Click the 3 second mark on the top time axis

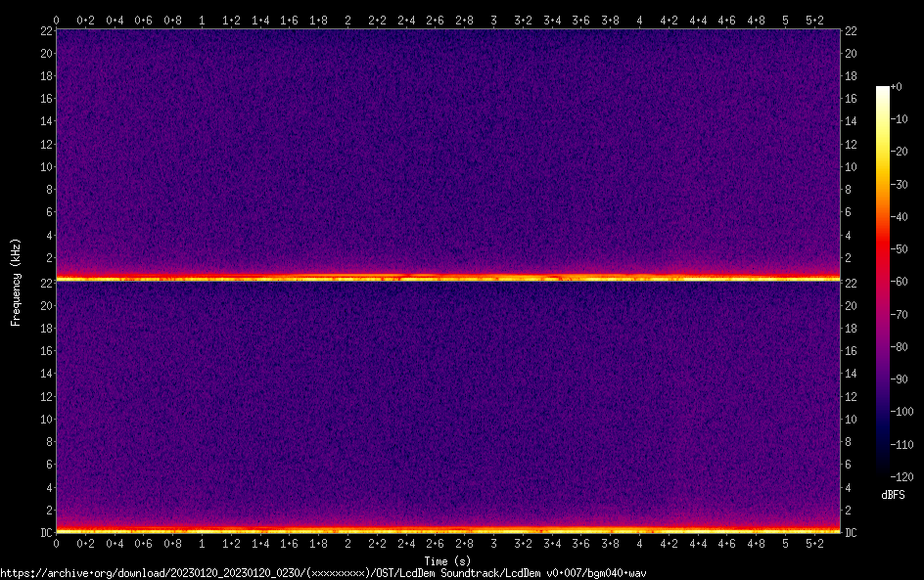493,20
